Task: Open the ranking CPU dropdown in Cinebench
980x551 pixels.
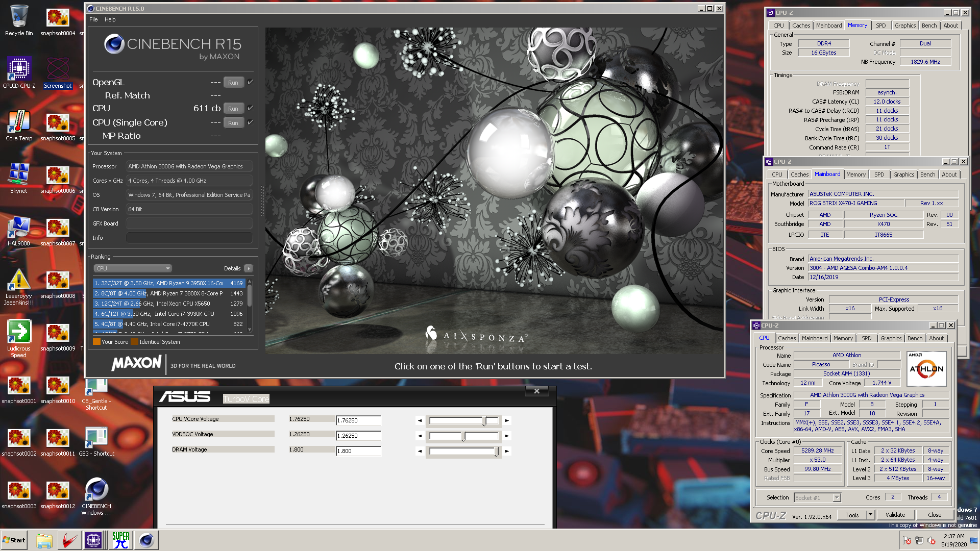Action: (x=132, y=268)
